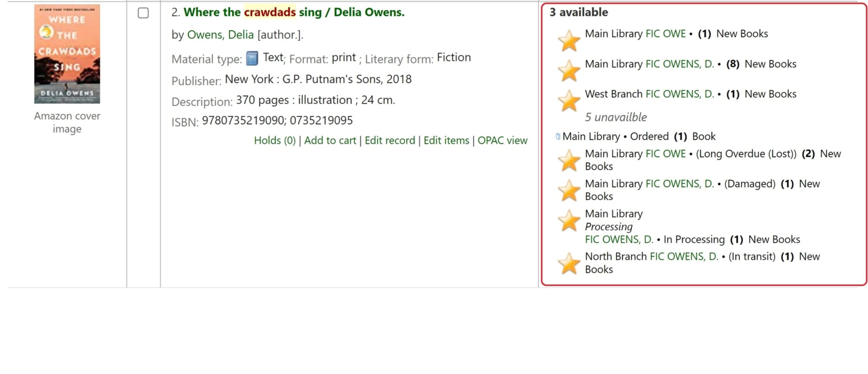Click the star icon for West Branch New Books
Screen dimensions: 868x374
(569, 101)
